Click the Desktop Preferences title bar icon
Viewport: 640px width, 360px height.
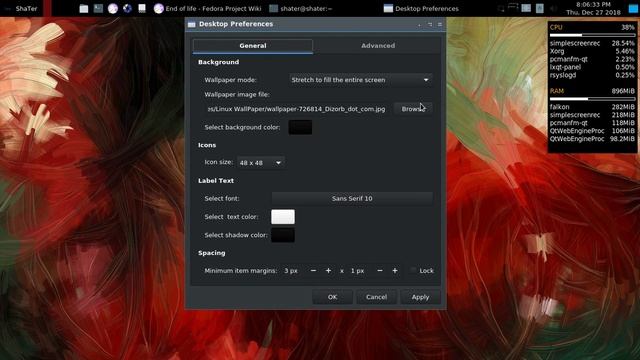point(191,24)
